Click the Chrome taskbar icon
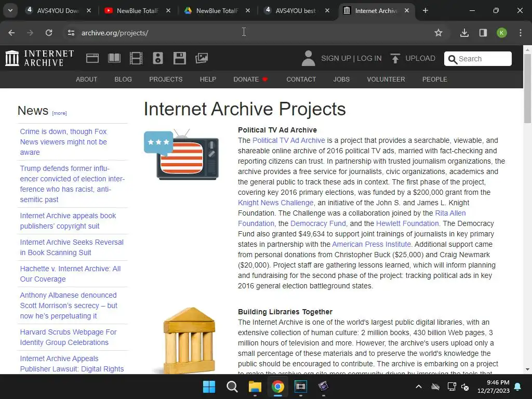The height and width of the screenshot is (399, 532). pyautogui.click(x=277, y=387)
